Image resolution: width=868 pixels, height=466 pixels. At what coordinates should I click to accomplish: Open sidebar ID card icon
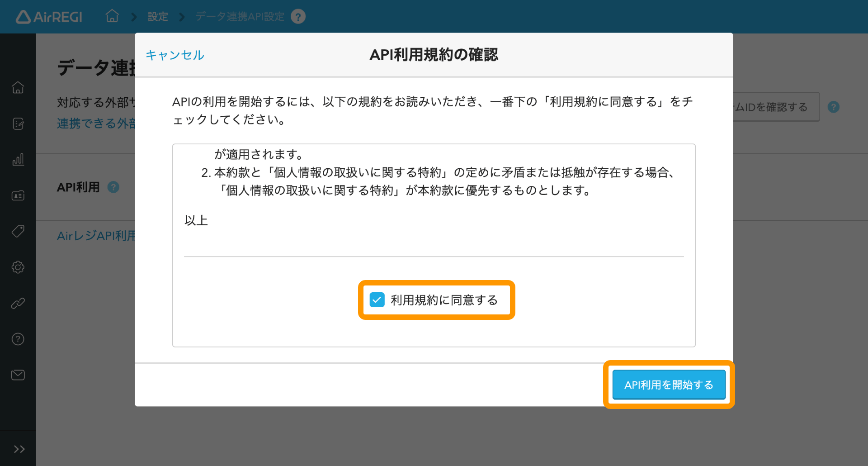[x=18, y=195]
